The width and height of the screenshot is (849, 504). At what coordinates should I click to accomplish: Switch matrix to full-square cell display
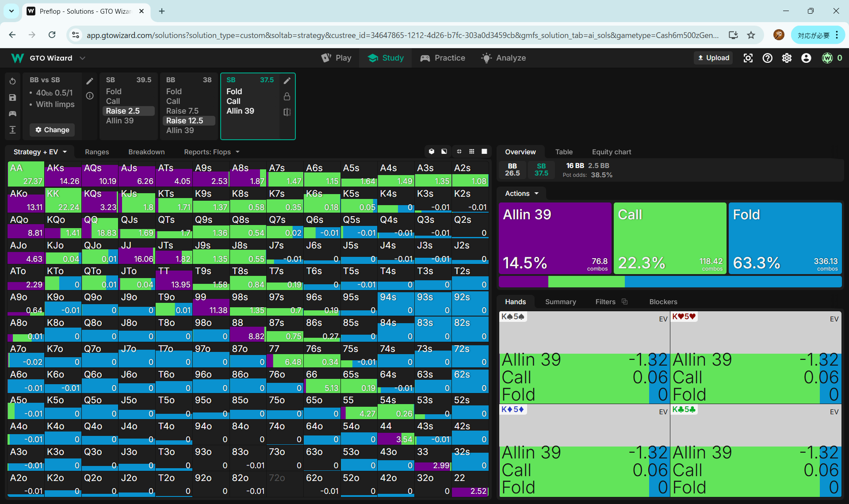(x=484, y=152)
